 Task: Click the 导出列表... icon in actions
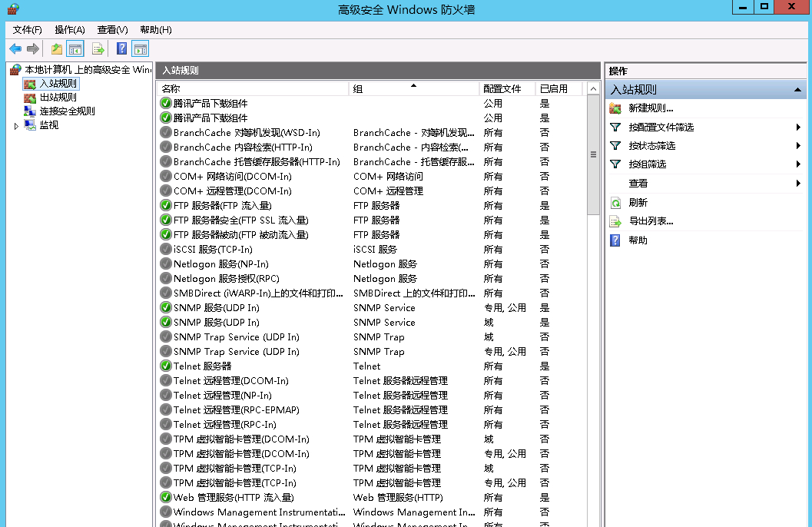click(615, 221)
